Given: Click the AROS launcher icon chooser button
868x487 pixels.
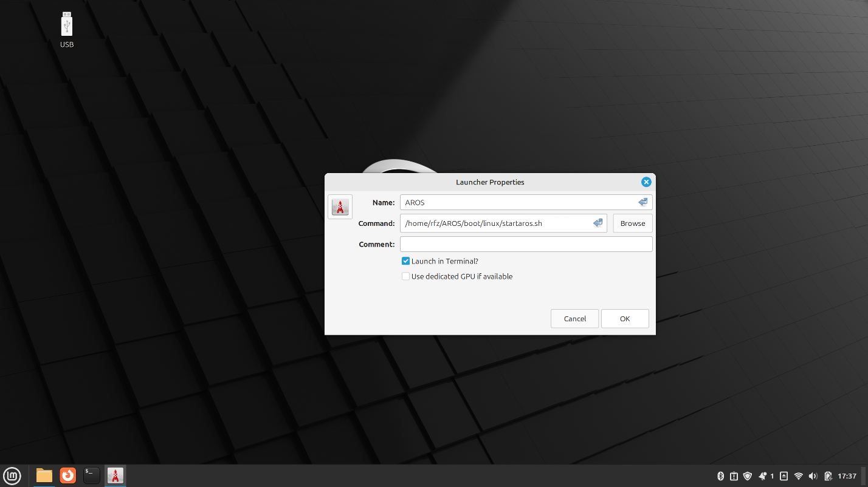Looking at the screenshot, I should (340, 206).
